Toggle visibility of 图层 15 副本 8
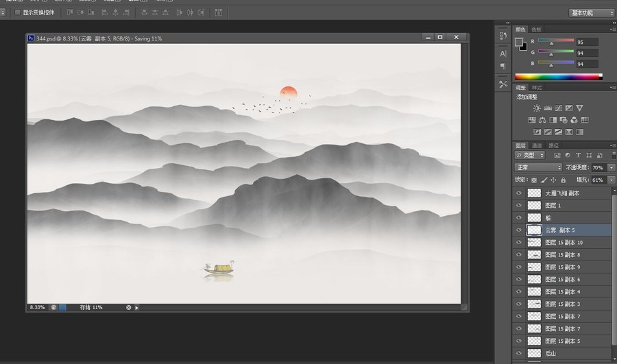Image resolution: width=617 pixels, height=364 pixels. tap(519, 254)
